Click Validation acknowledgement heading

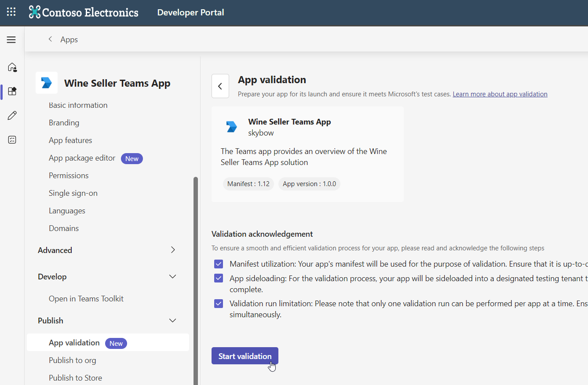tap(262, 234)
